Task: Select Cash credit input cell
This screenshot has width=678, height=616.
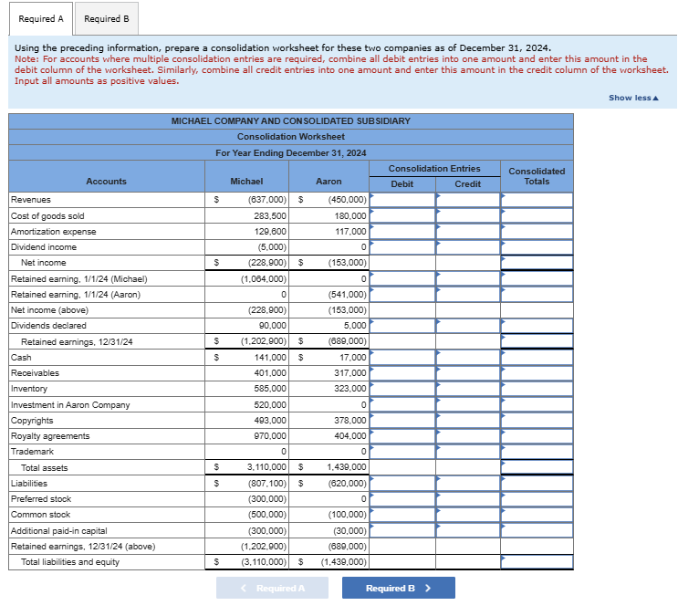Action: (x=468, y=358)
